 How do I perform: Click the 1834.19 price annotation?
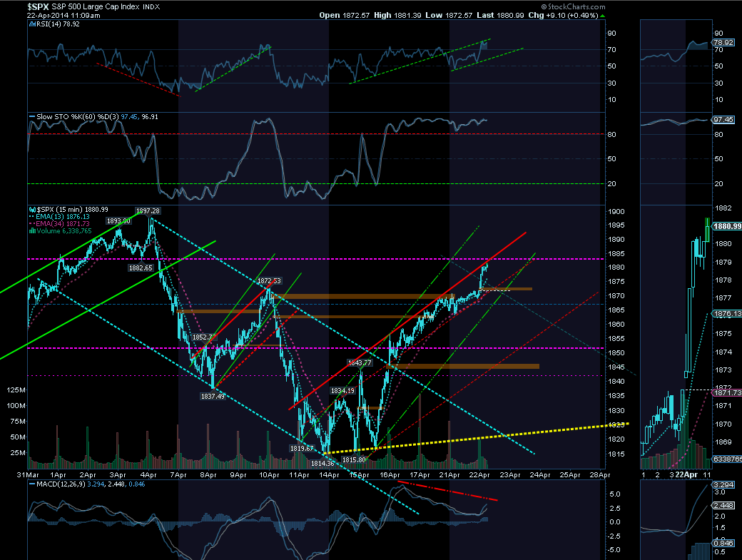coord(342,391)
